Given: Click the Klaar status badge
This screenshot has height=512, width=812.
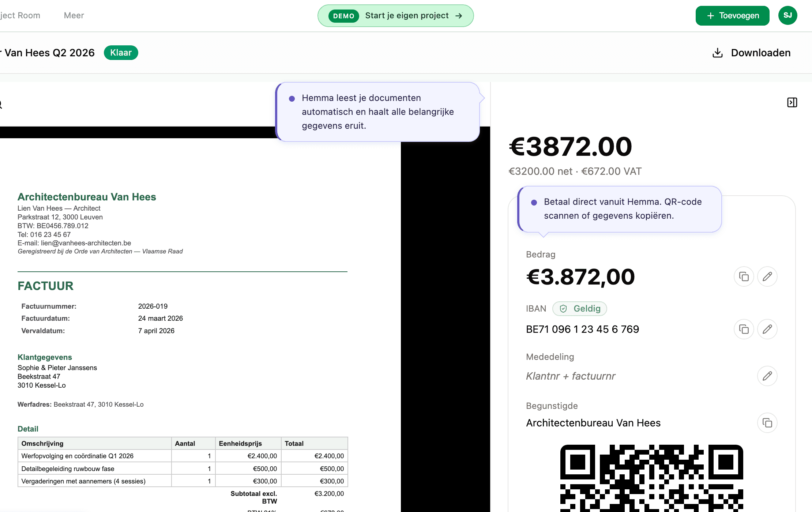Looking at the screenshot, I should (x=121, y=53).
